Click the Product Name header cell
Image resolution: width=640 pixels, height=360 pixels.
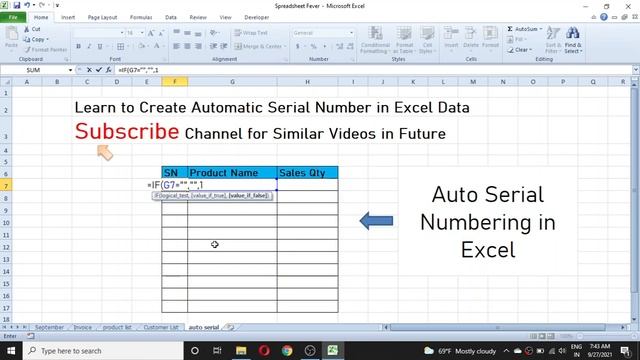click(232, 173)
